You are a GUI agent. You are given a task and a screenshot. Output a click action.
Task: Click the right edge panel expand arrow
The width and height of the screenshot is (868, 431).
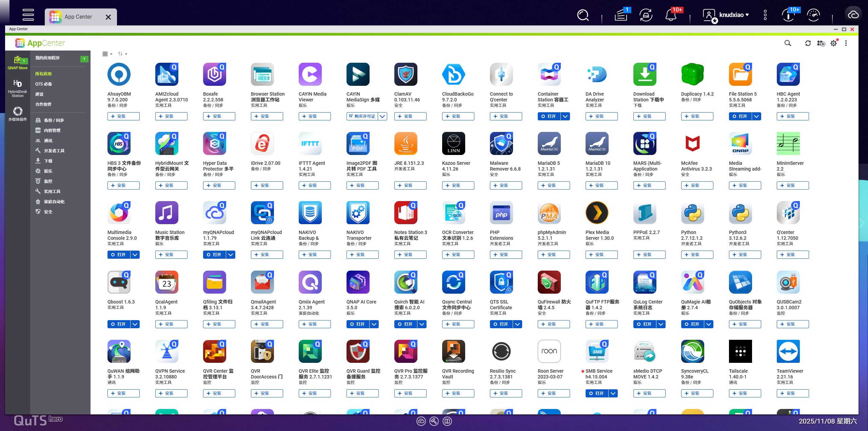click(x=862, y=223)
